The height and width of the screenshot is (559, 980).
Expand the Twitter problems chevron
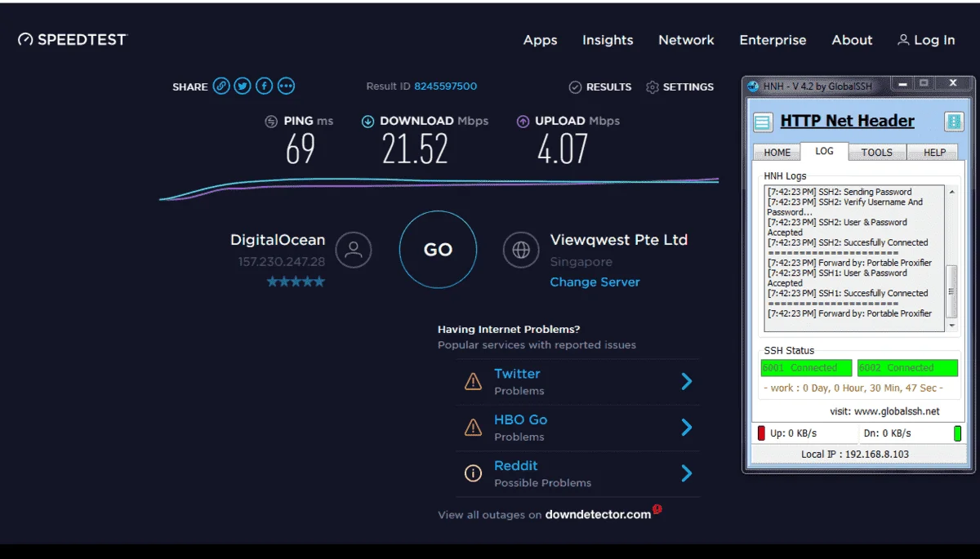tap(687, 381)
